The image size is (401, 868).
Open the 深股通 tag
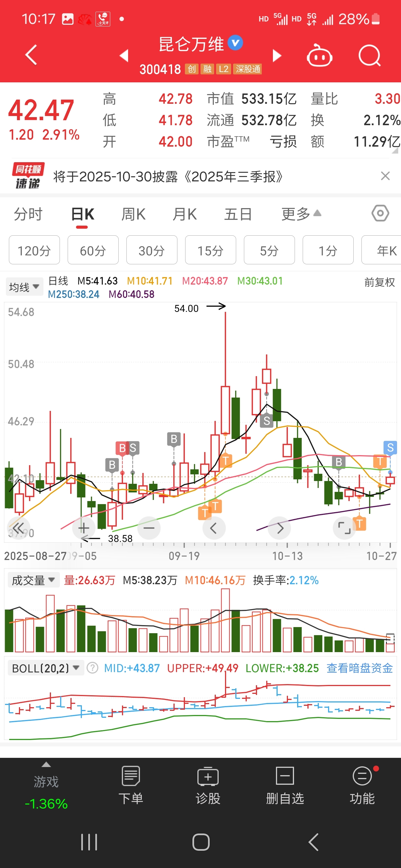248,69
